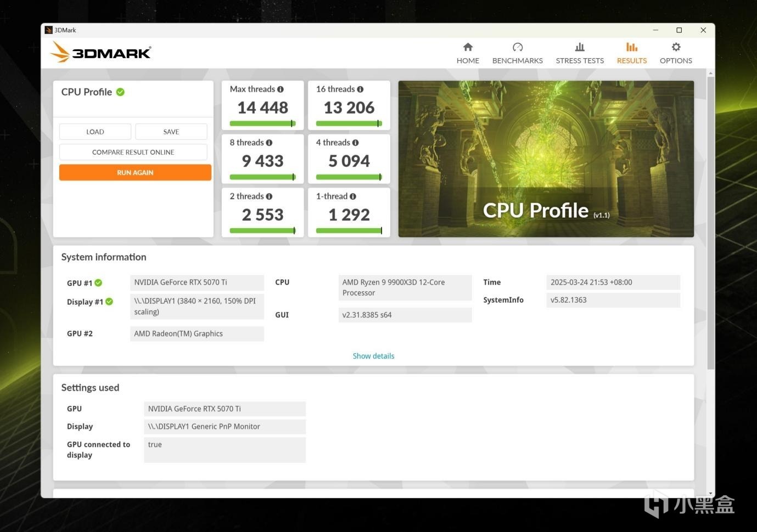Click the SystemInfo version v5.82.1363
This screenshot has width=757, height=532.
tap(613, 300)
